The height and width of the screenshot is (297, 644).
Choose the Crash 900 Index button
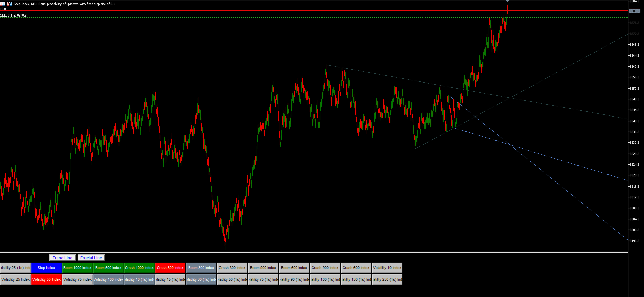[x=325, y=268]
